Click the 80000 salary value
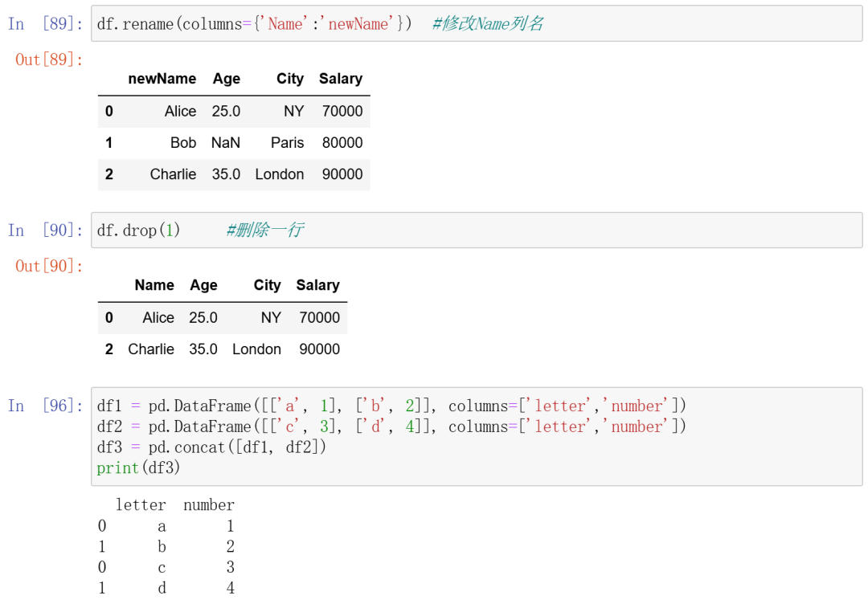This screenshot has width=868, height=608. point(342,143)
